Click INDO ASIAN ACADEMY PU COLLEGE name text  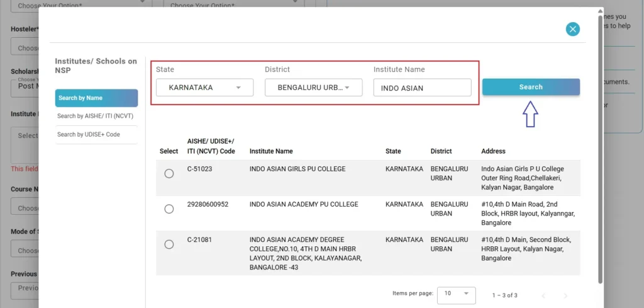[x=304, y=204]
